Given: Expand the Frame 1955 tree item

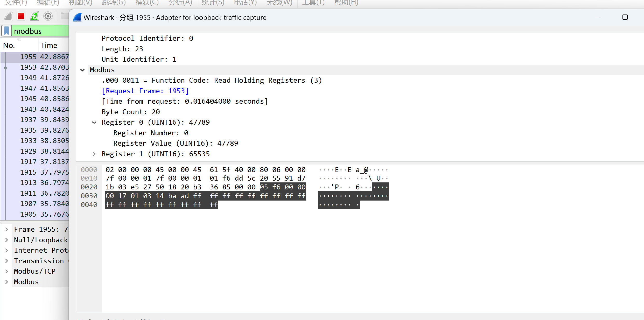Looking at the screenshot, I should pyautogui.click(x=7, y=229).
